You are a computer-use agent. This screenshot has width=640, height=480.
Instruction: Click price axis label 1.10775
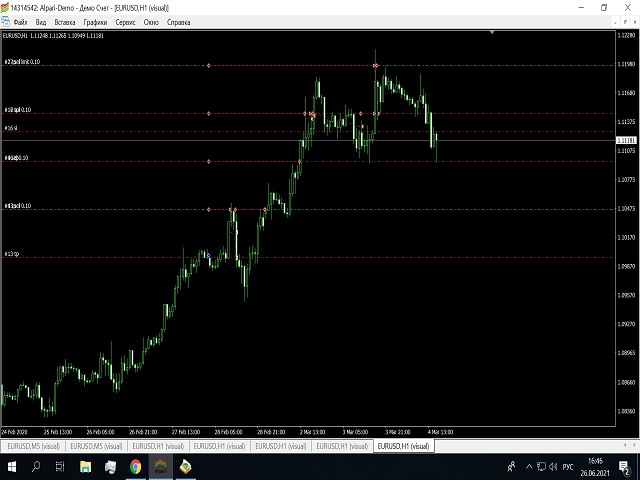(627, 180)
